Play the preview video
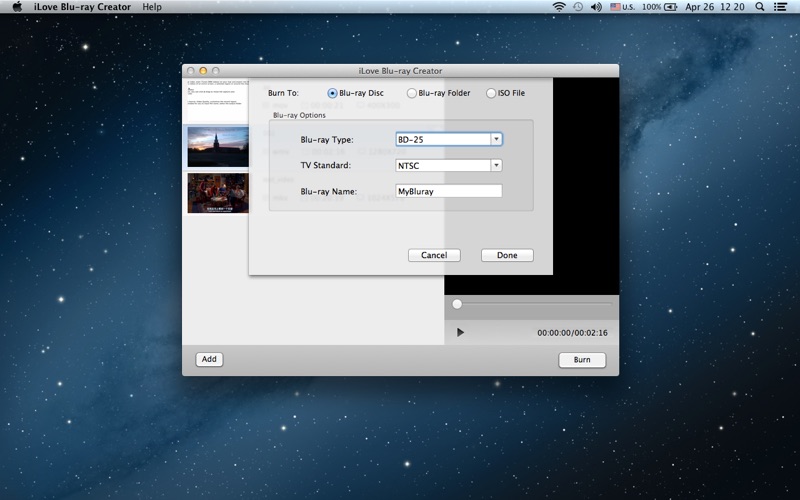Screen dimensions: 800x500 460,333
